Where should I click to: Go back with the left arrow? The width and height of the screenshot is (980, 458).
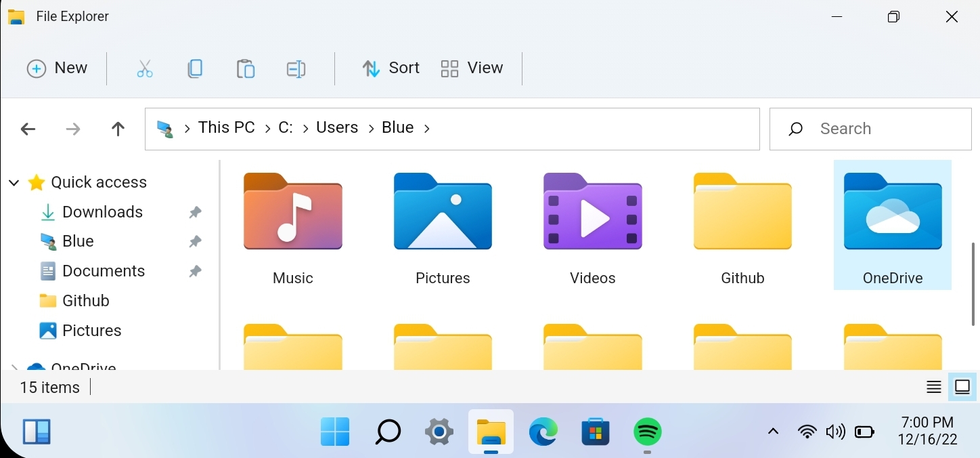[x=28, y=129]
